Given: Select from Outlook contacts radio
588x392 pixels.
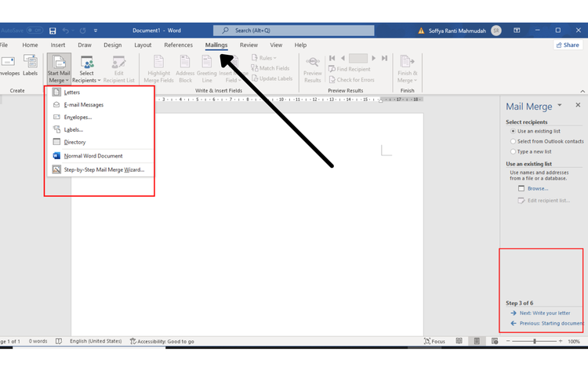Looking at the screenshot, I should 513,141.
